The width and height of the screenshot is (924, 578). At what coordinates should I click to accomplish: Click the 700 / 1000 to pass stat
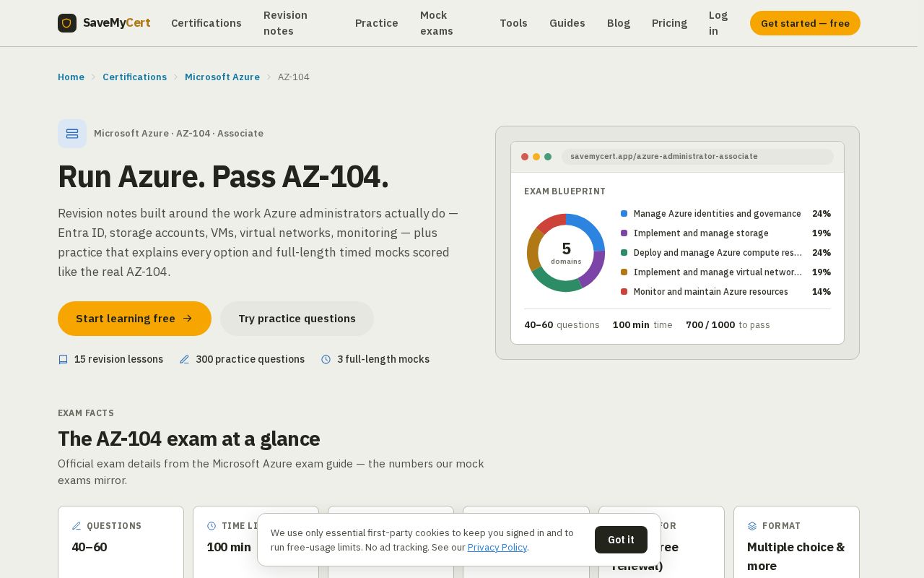[728, 325]
